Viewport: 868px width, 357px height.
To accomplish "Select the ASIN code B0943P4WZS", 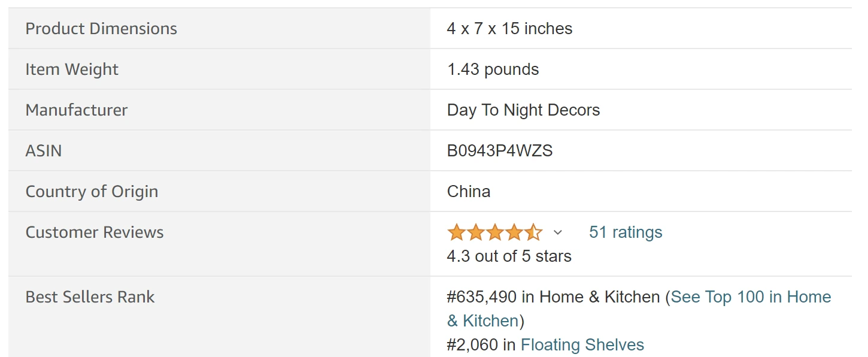I will click(x=500, y=151).
